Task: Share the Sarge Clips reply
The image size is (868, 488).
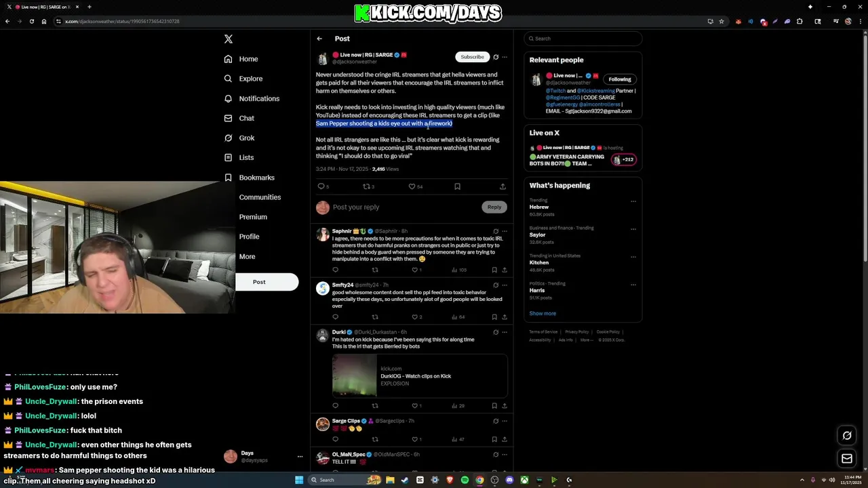Action: (x=505, y=439)
